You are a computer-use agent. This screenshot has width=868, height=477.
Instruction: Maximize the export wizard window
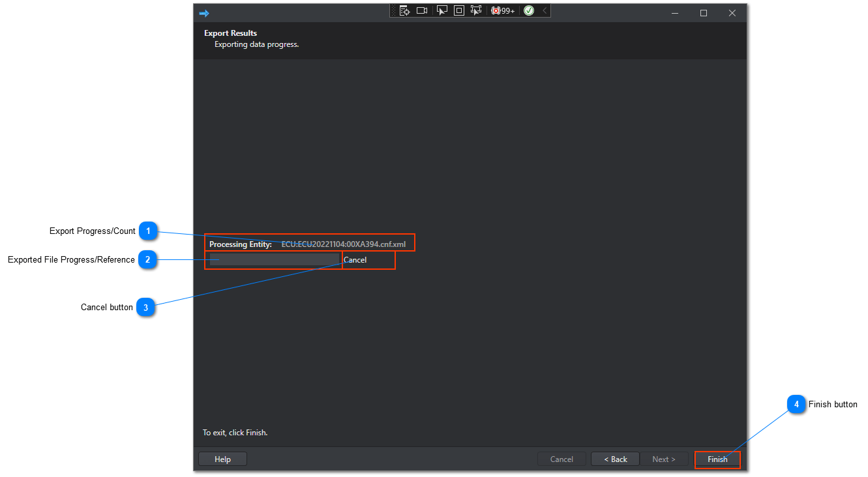(704, 13)
